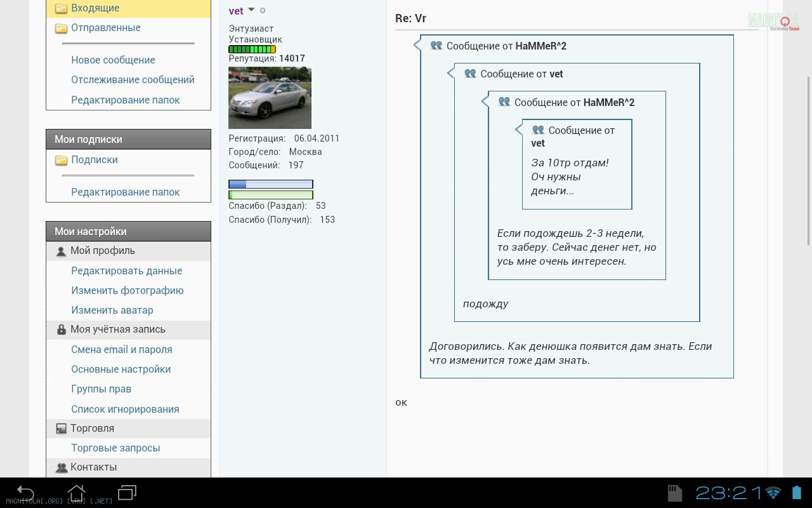The width and height of the screenshot is (812, 508).
Task: Click the Входящие folder icon
Action: [61, 9]
